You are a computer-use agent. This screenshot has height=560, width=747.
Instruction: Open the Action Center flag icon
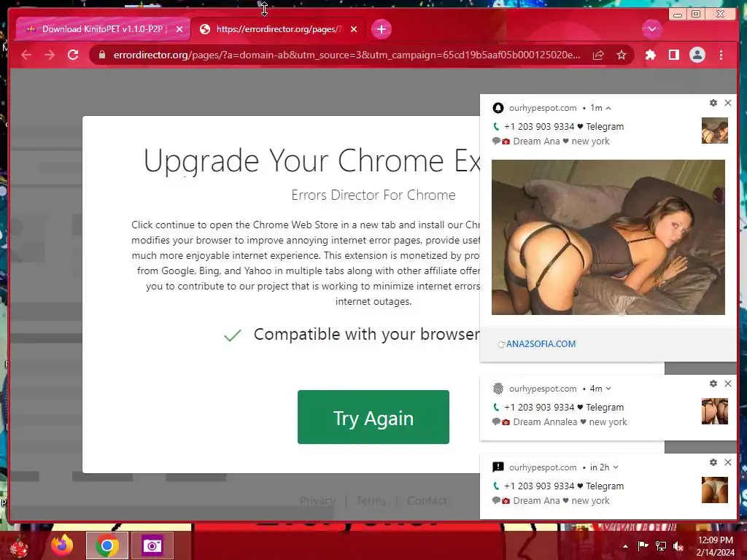pos(643,546)
